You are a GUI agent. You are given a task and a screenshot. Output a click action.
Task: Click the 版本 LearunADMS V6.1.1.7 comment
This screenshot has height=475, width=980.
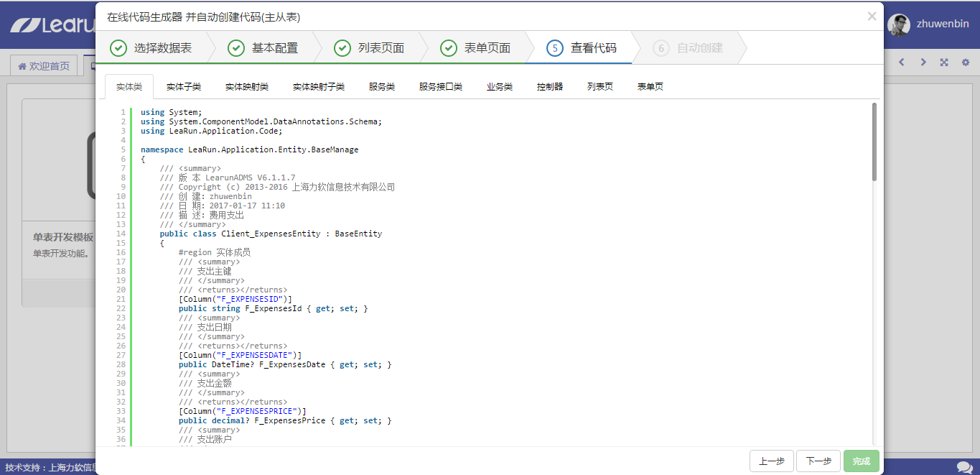click(228, 177)
